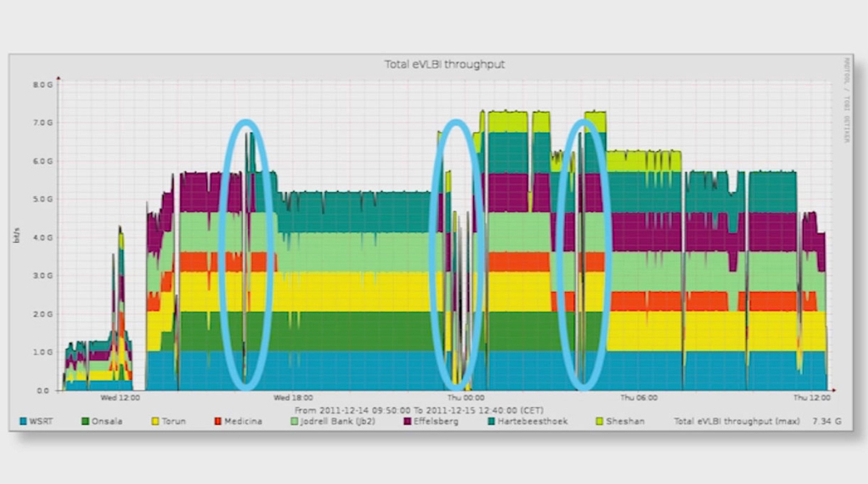868x484 pixels.
Task: Select the bit/s vertical axis title
Action: (17, 237)
